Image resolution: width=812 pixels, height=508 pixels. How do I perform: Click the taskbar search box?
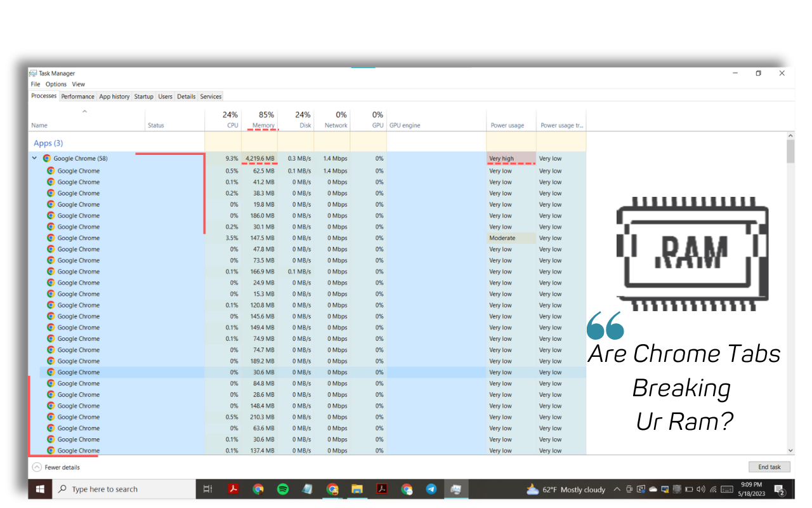[124, 489]
